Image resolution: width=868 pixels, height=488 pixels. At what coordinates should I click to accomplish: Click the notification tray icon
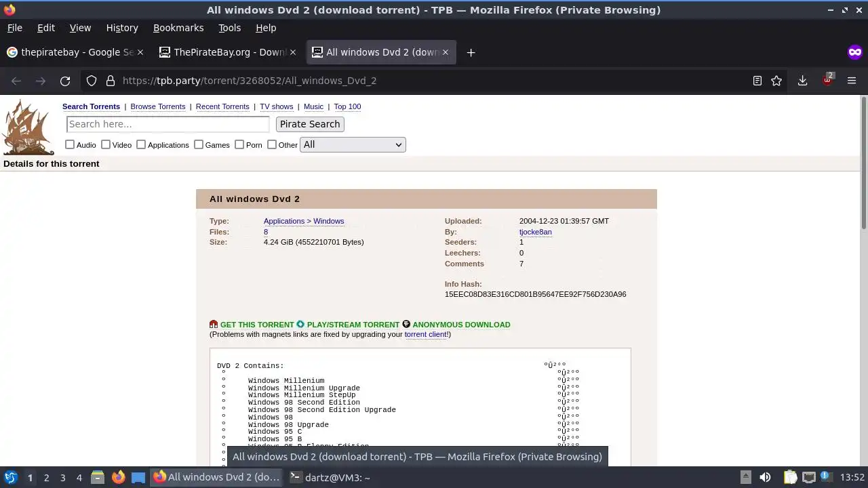point(826,477)
